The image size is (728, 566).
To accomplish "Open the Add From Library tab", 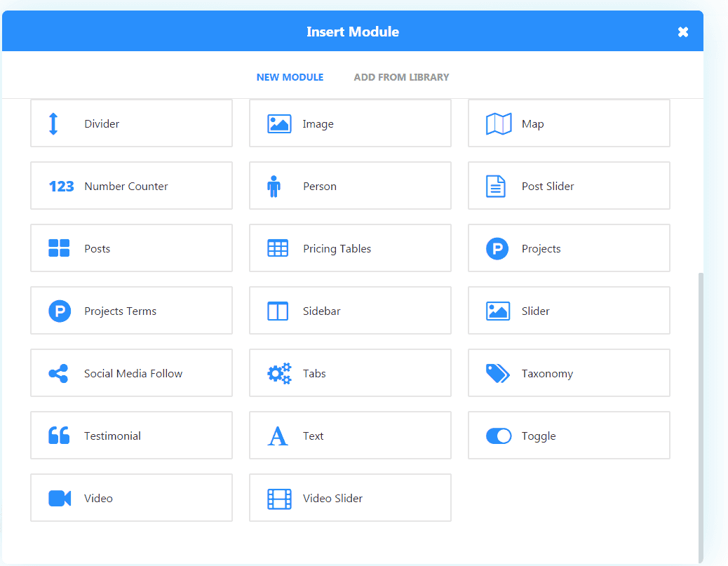I will pos(401,77).
